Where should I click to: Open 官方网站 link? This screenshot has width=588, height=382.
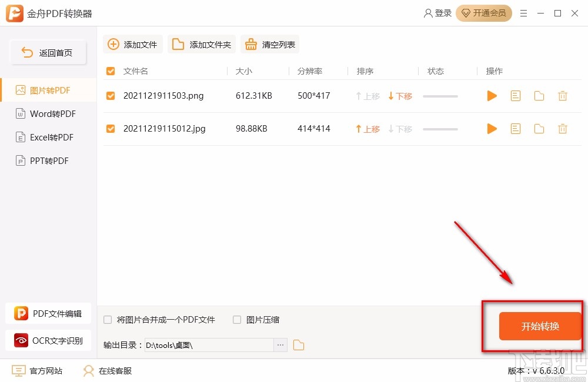tap(37, 371)
